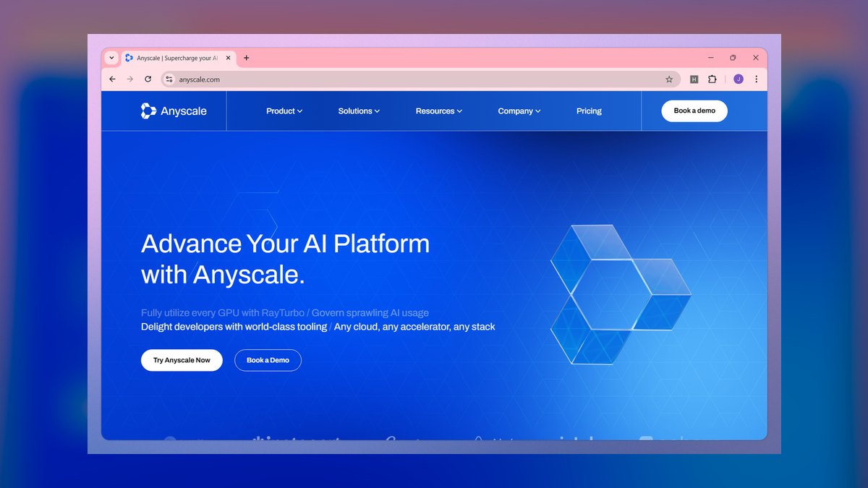Click the 3D hexagon cube graphic

click(x=620, y=294)
